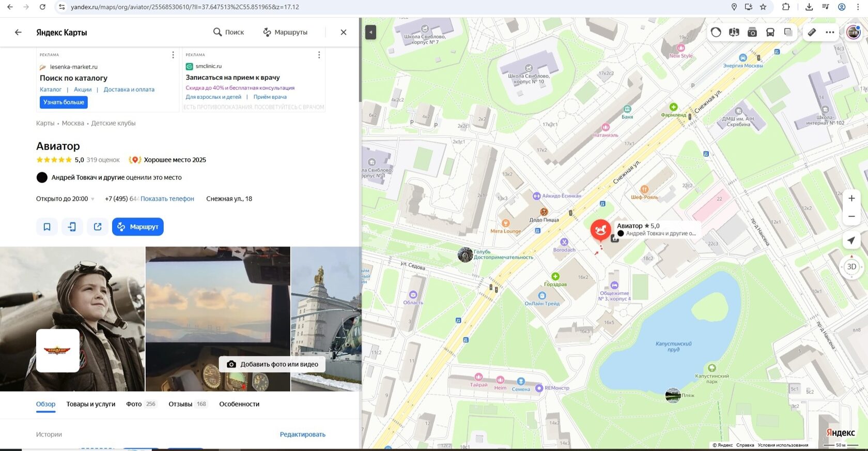Toggle the photos layer camera icon
Screen dimensions: 868x451
(752, 32)
